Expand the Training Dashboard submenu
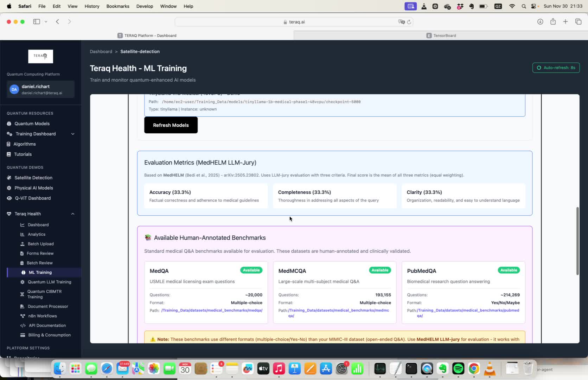This screenshot has height=380, width=588. point(73,134)
